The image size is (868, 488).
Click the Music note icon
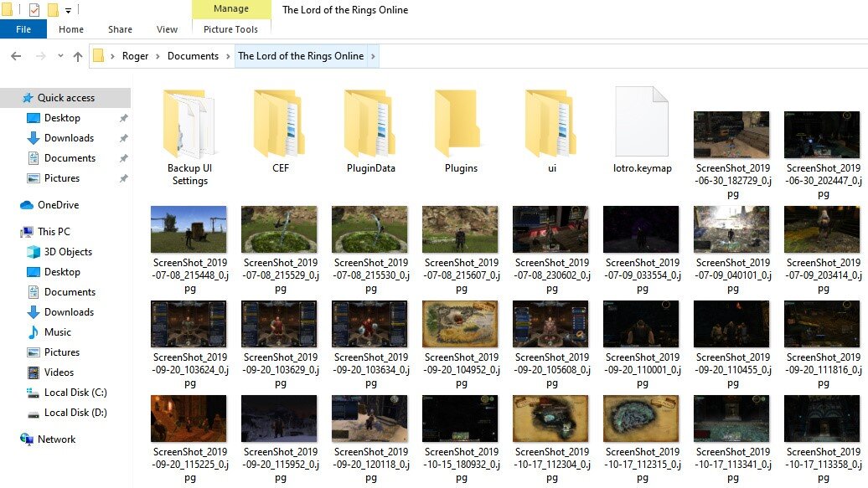34,332
